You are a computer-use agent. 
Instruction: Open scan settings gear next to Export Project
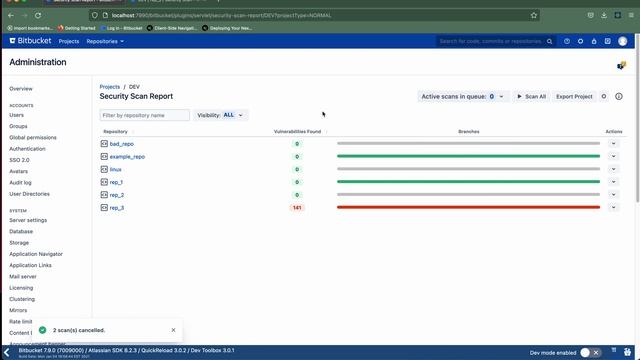pos(604,96)
